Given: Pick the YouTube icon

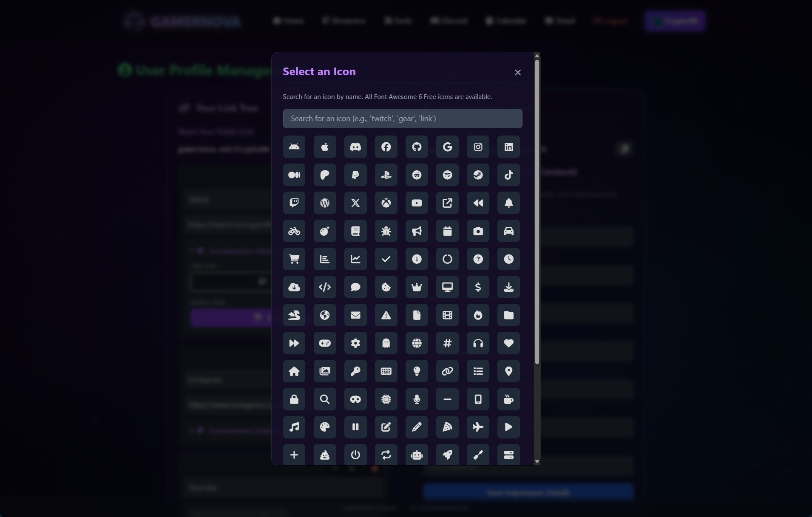Looking at the screenshot, I should (x=417, y=203).
